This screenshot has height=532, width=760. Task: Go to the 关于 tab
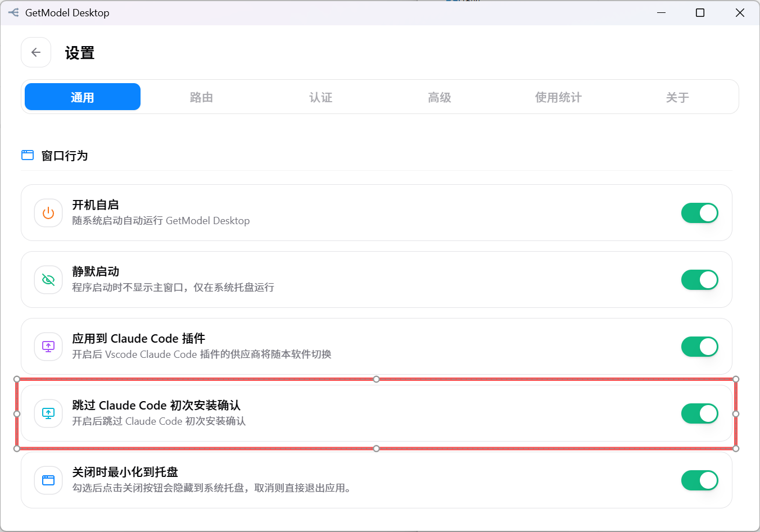click(677, 97)
